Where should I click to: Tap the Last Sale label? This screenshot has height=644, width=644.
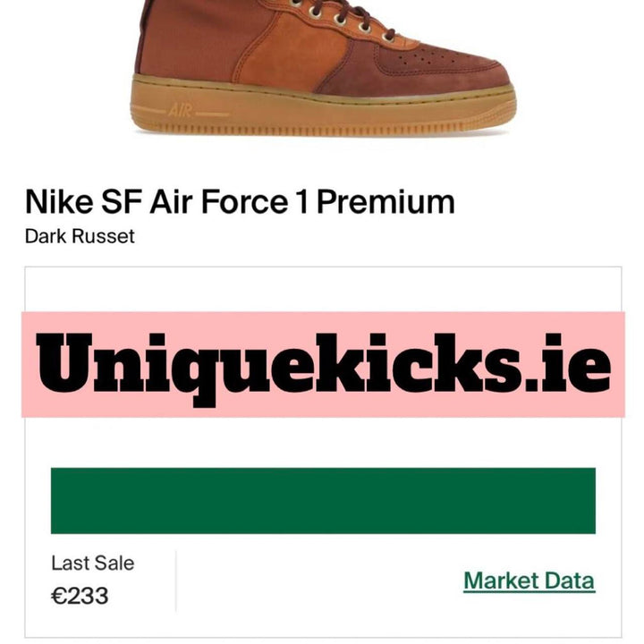tap(92, 563)
